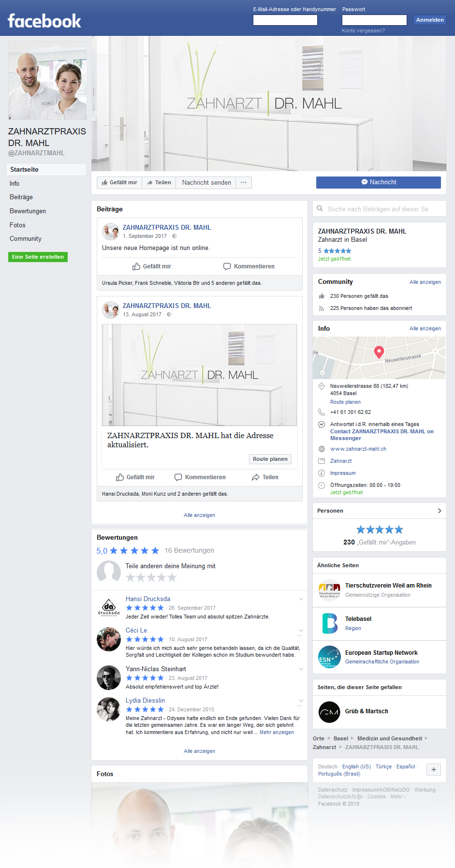Click the AdChoices icon beside Datenschutzinfo
Screen dimensions: 455x868
360,797
